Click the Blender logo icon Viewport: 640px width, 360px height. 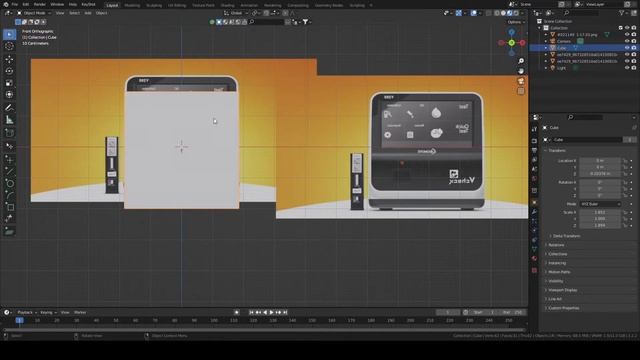pyautogui.click(x=6, y=4)
